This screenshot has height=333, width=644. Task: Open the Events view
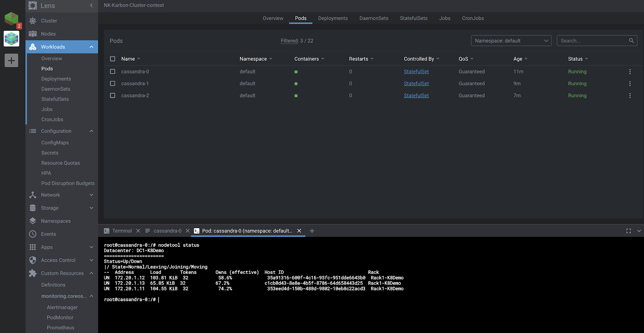[48, 234]
